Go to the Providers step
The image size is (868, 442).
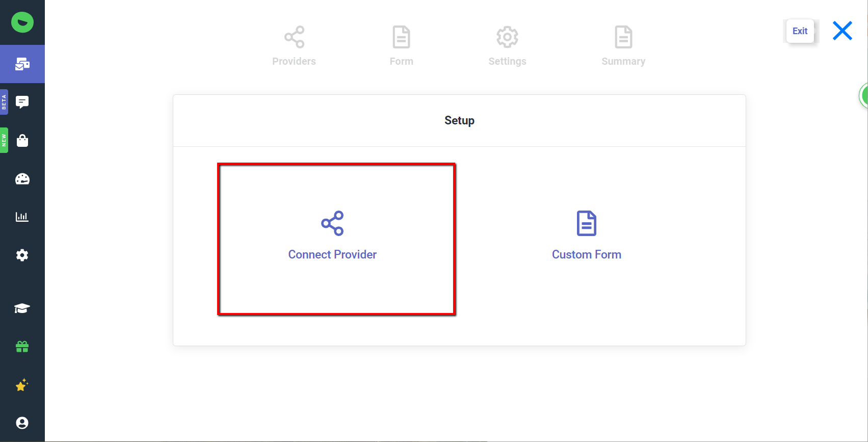[294, 46]
